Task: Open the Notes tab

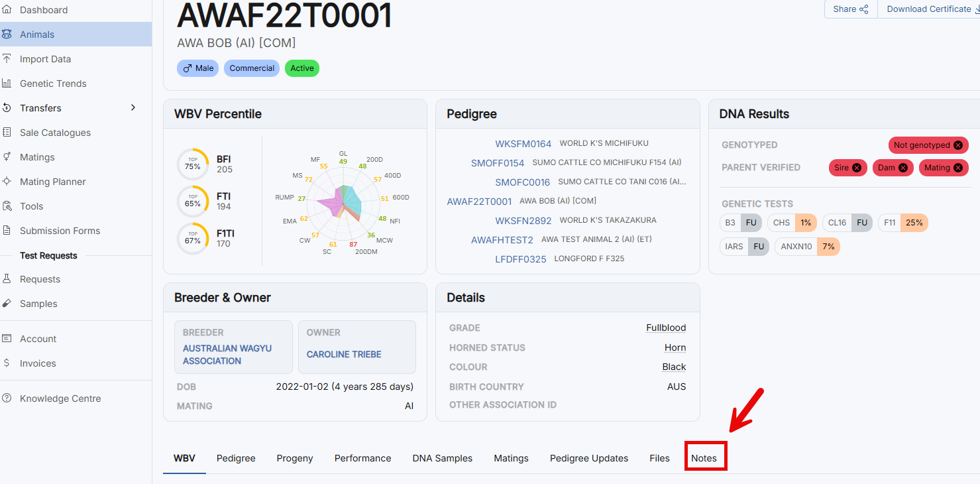Action: point(704,458)
